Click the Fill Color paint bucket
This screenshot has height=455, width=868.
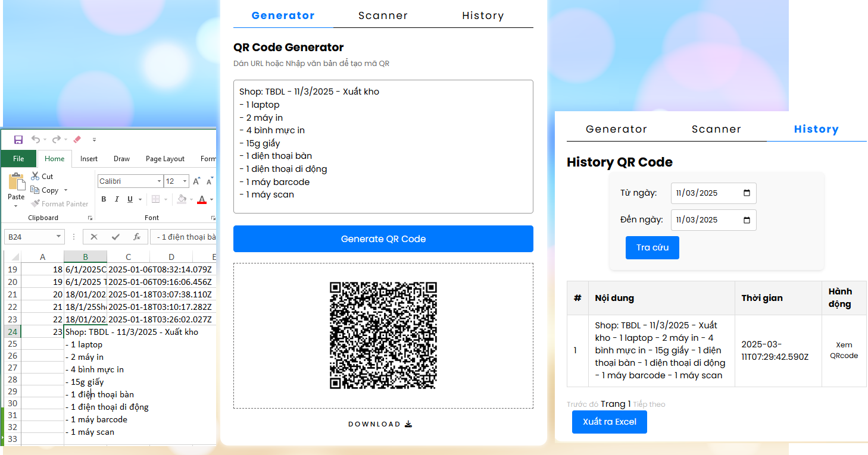pos(182,199)
